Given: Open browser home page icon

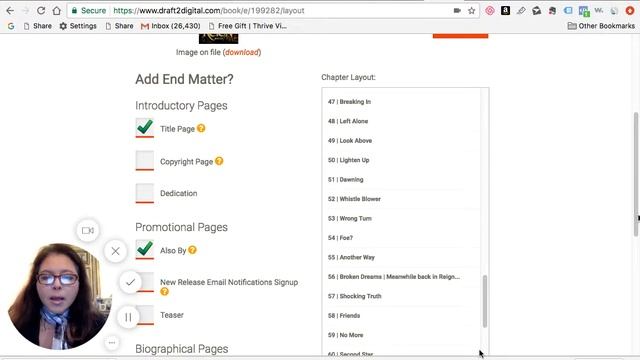Looking at the screenshot, I should pyautogui.click(x=57, y=11).
